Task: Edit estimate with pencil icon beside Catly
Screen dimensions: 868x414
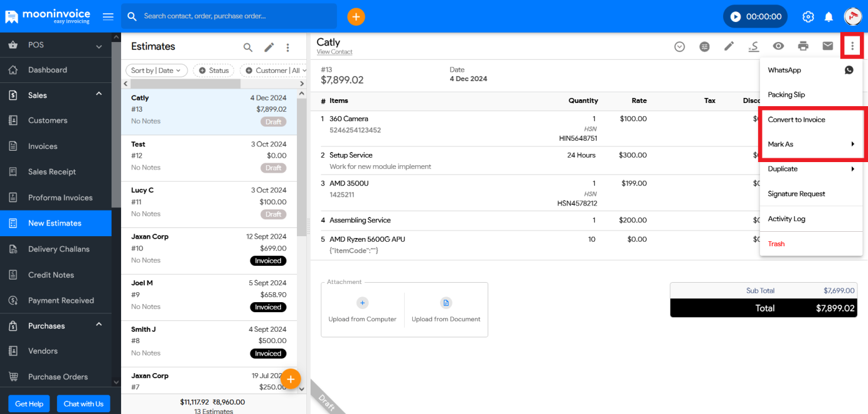Action: [x=729, y=46]
